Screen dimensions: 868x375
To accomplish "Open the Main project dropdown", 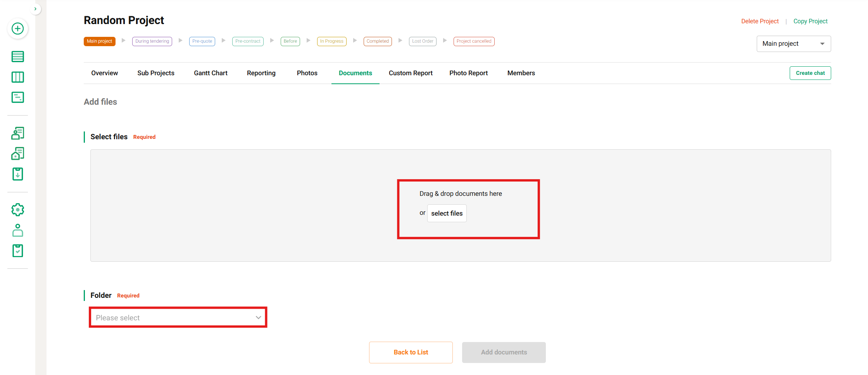I will [793, 44].
